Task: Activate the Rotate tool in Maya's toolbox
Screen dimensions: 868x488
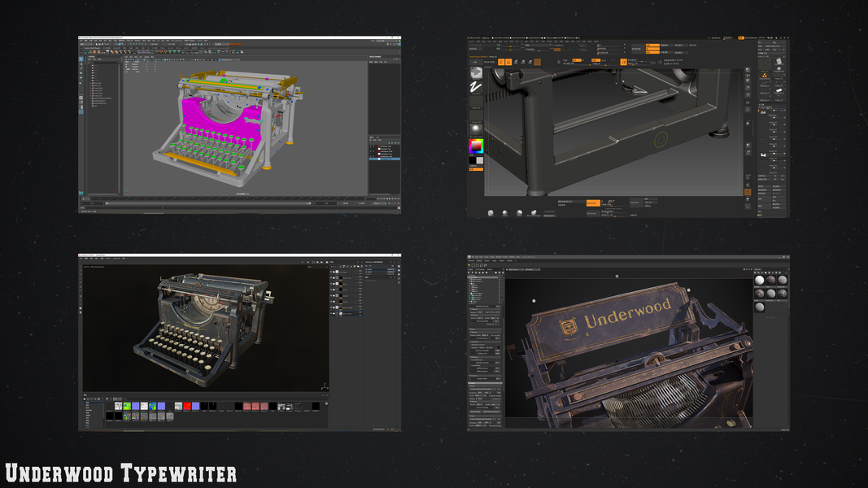Action: tap(81, 78)
